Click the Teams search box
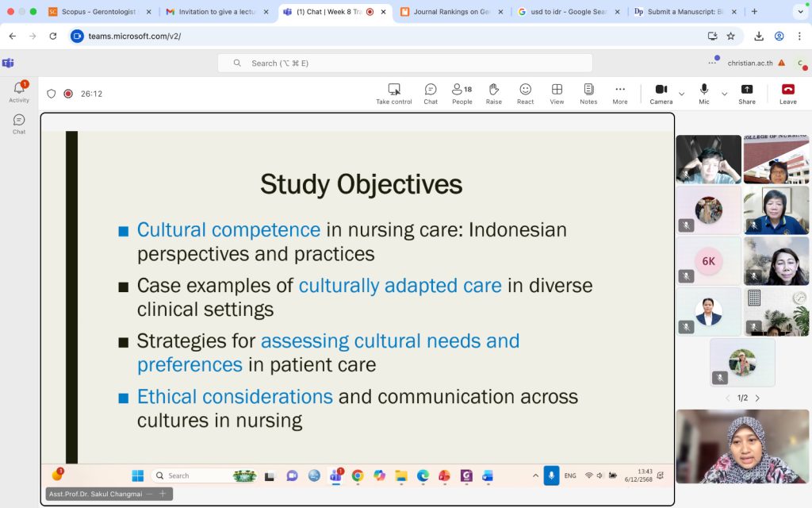Screen dimensions: 812x508 point(404,63)
